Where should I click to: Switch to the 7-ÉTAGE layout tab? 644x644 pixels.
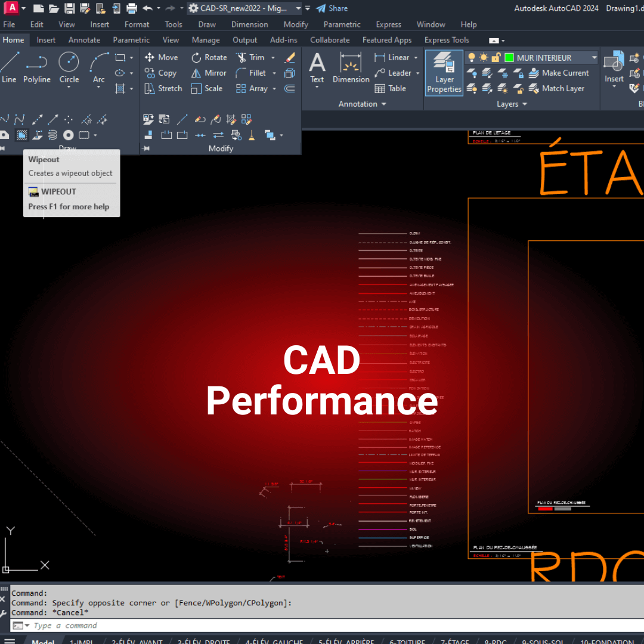point(454,641)
